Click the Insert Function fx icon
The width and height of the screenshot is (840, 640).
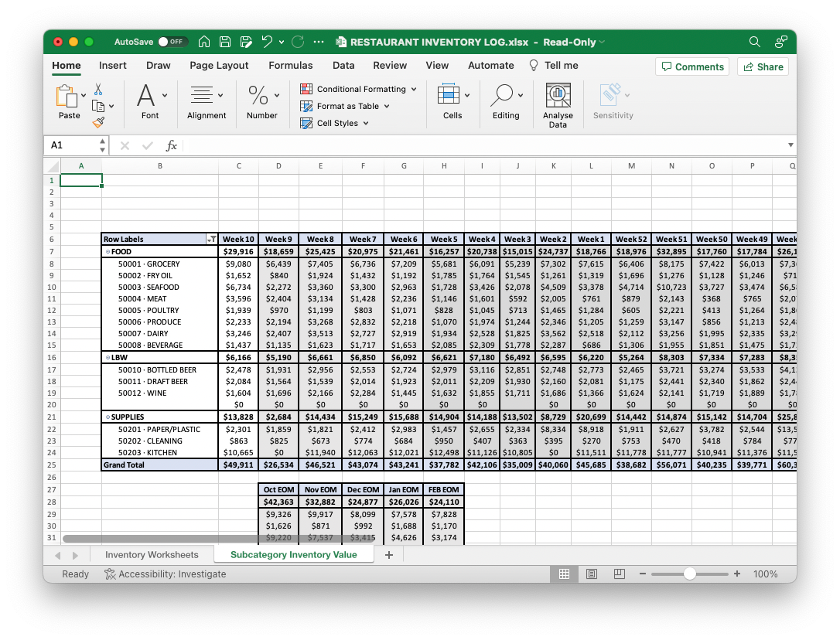172,145
